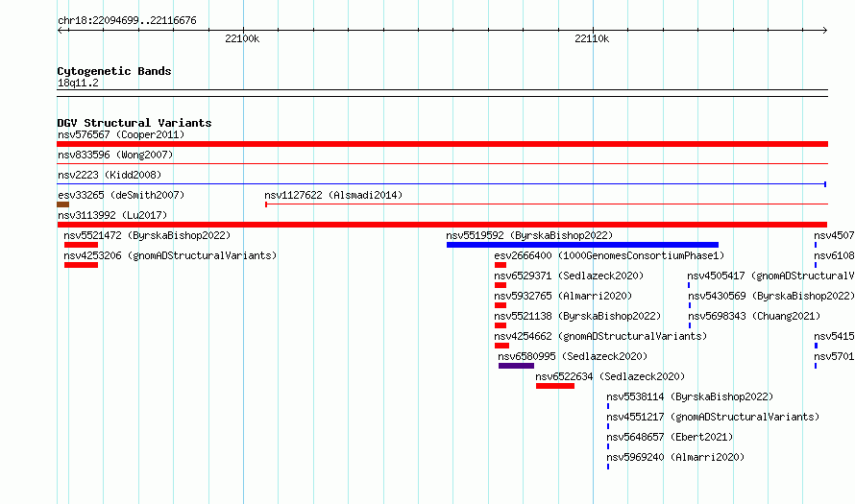Click the small red bar under nsv6529371

501,285
